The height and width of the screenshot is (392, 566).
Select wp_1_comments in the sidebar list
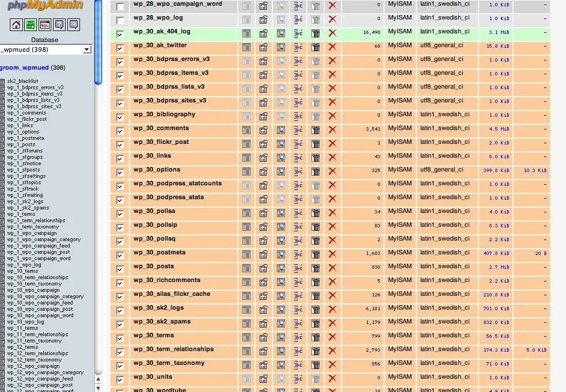tap(26, 113)
